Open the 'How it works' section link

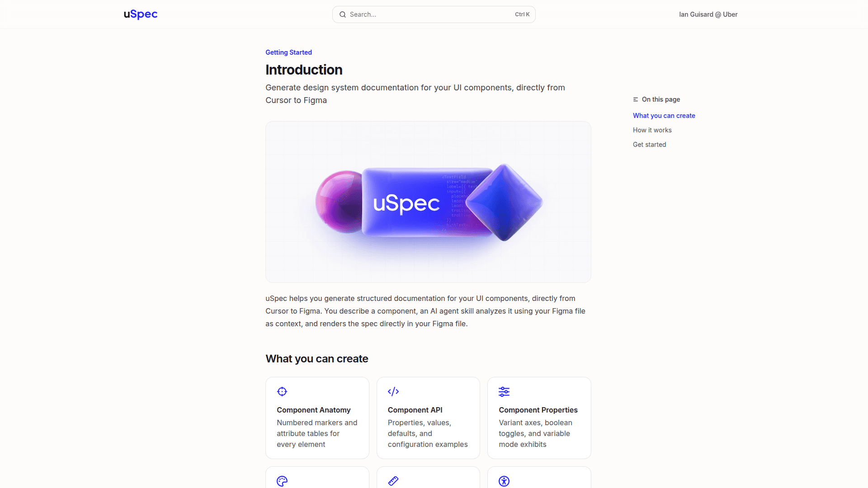[652, 130]
